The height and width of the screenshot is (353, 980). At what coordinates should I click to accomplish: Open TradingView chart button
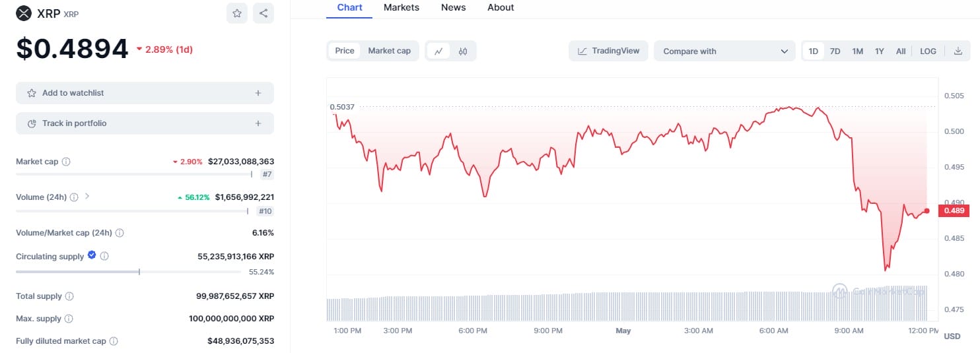coord(608,51)
